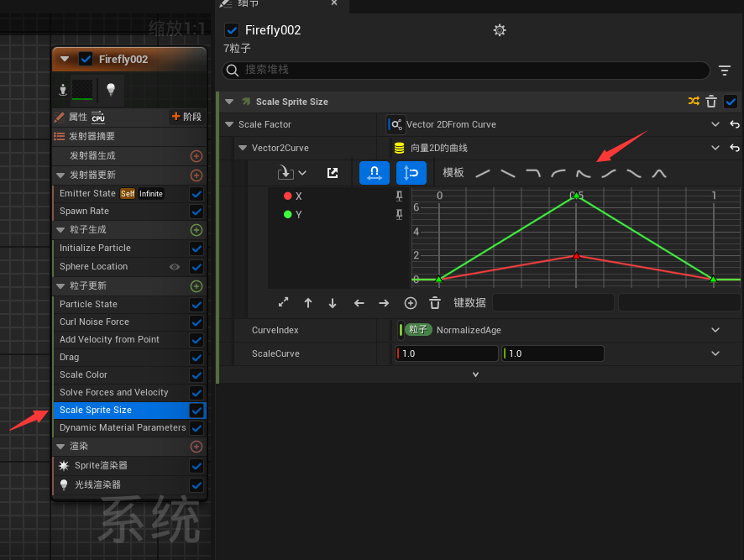Click the light bulb renderer icon
The height and width of the screenshot is (560, 744).
pyautogui.click(x=111, y=89)
